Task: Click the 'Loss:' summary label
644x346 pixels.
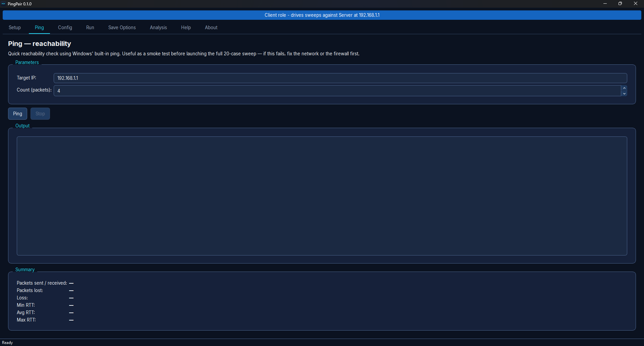Action: coord(22,298)
